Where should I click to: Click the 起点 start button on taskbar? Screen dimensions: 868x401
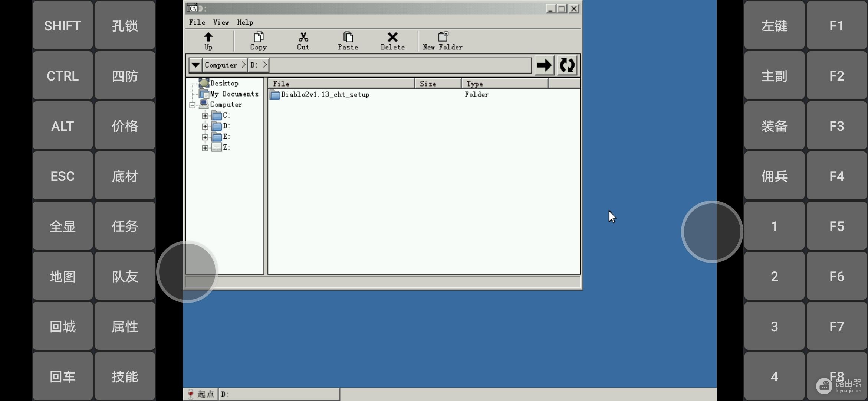pyautogui.click(x=201, y=394)
